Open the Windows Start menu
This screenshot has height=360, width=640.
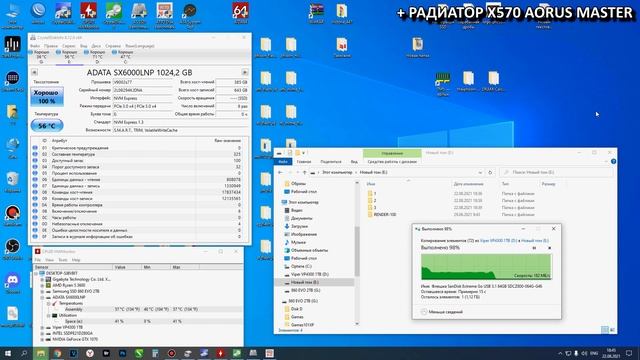8,353
